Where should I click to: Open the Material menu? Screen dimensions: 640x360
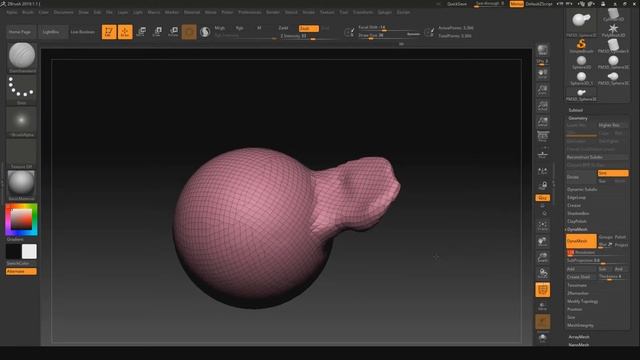[192, 12]
